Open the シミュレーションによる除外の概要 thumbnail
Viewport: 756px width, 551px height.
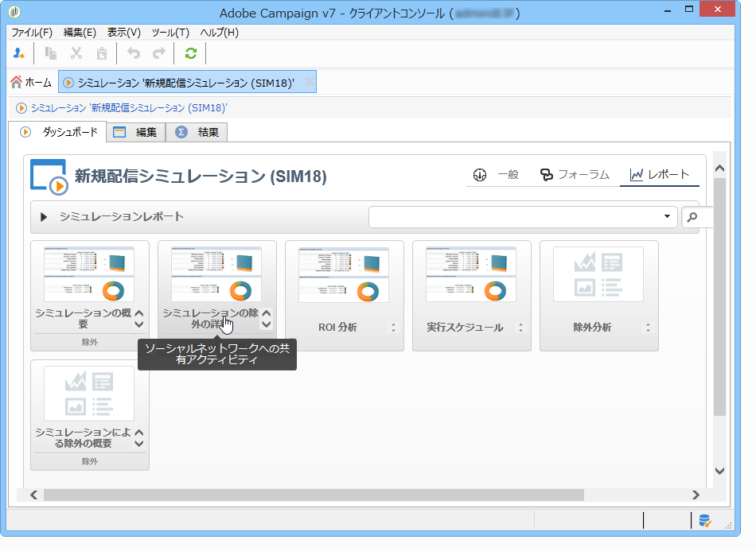89,393
